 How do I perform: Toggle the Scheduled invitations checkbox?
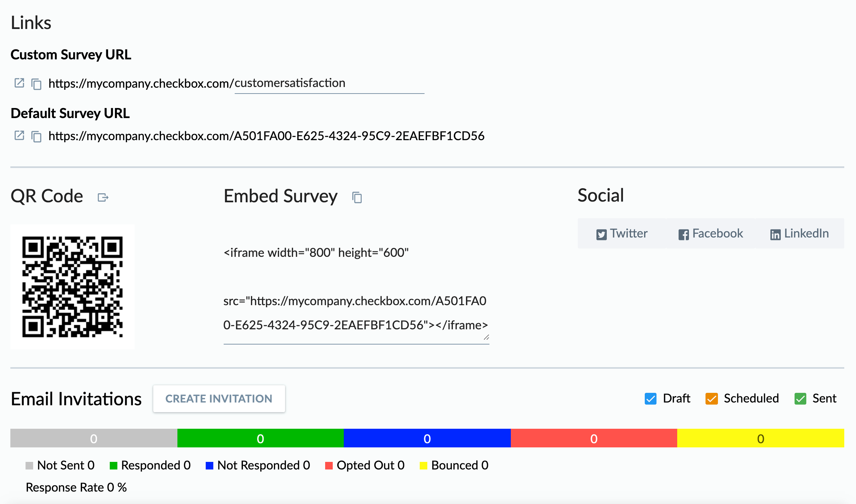(x=711, y=399)
